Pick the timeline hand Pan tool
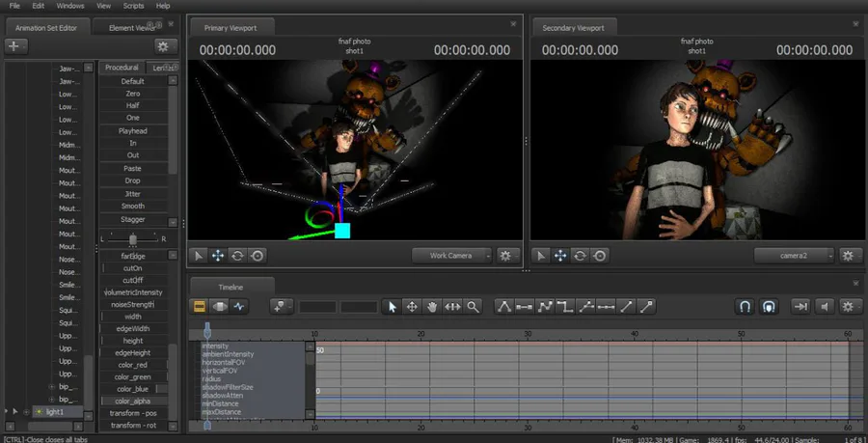The height and width of the screenshot is (443, 868). [x=432, y=306]
